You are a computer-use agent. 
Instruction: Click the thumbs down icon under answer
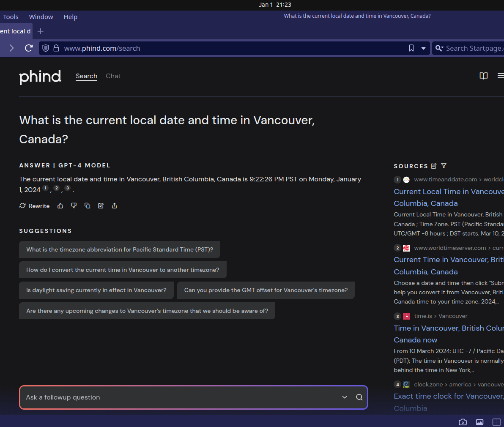click(x=74, y=206)
